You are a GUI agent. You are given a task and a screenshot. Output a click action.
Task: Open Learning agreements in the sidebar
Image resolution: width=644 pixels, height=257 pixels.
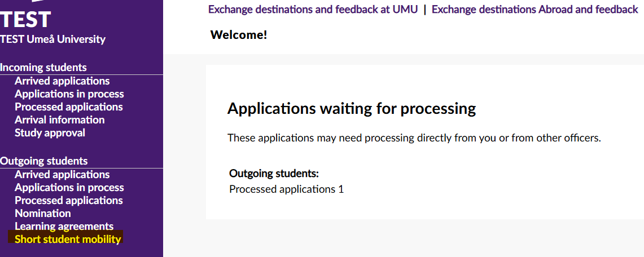tap(64, 226)
